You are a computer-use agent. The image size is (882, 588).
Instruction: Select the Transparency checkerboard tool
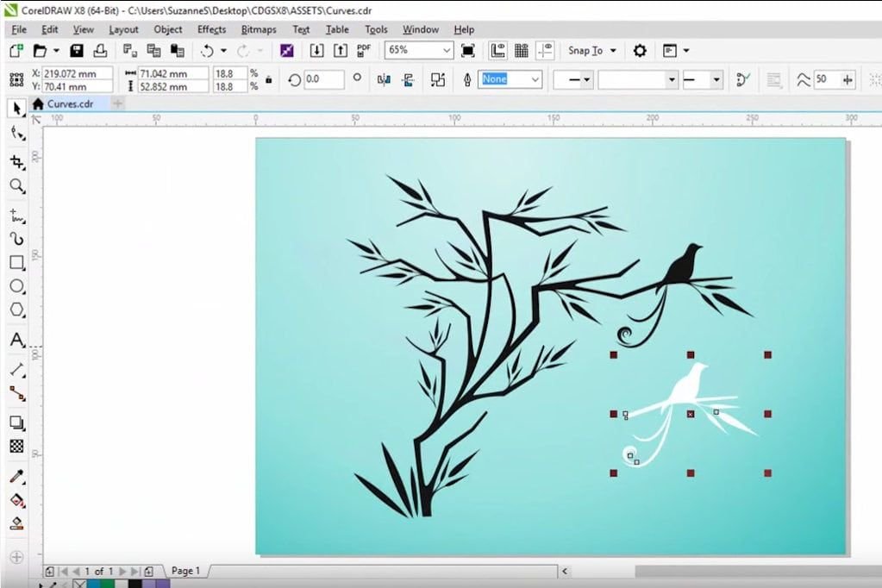16,447
